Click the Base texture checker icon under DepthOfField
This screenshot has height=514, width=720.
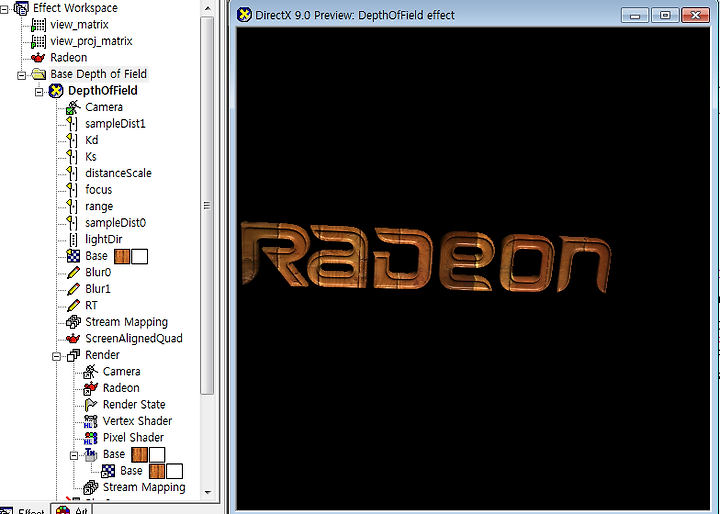(x=73, y=256)
